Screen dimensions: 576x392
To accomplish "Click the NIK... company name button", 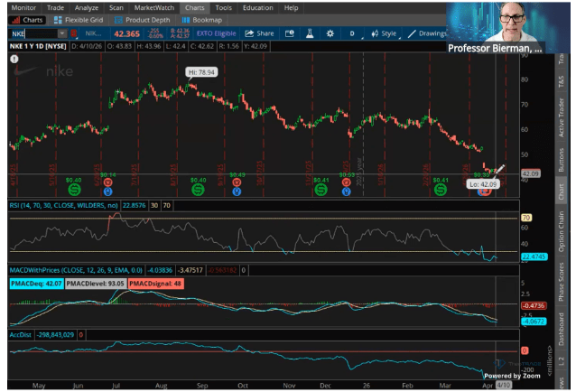I will coord(94,33).
